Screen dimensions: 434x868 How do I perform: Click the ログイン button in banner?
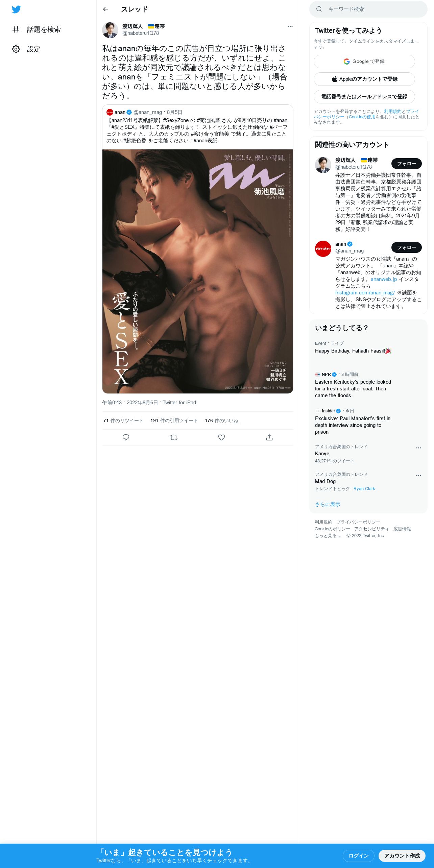point(358,856)
